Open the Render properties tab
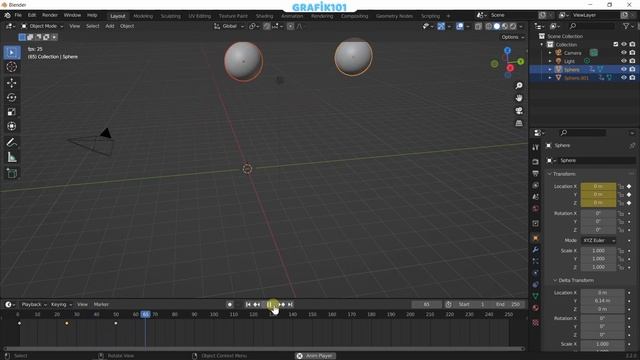This screenshot has height=360, width=640. pyautogui.click(x=536, y=162)
